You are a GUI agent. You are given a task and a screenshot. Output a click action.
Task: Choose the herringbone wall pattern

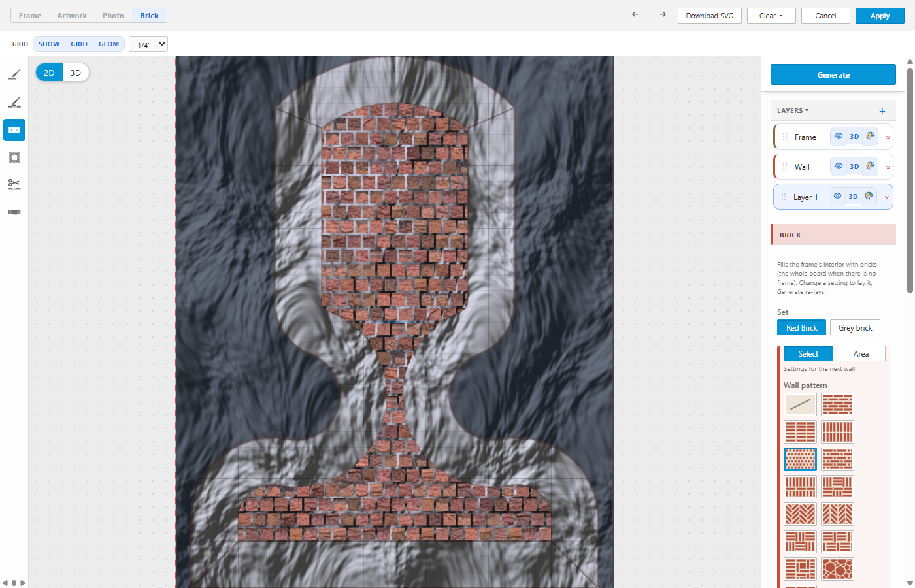(x=800, y=514)
